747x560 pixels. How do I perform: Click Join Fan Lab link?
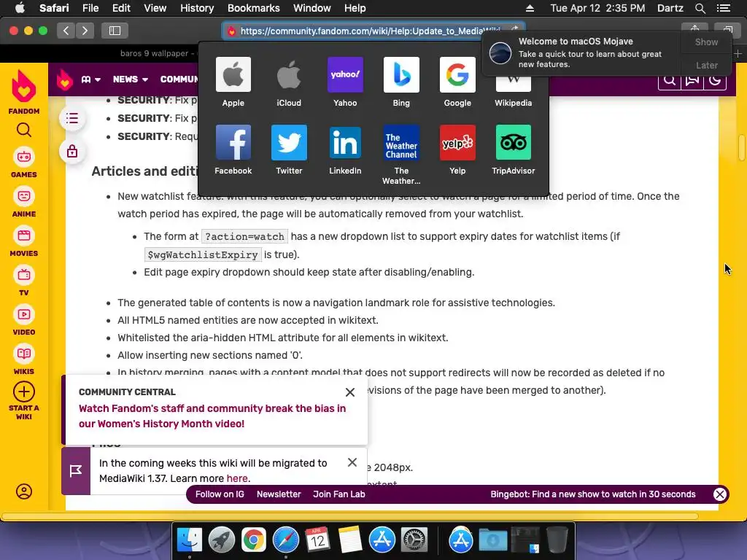[x=338, y=494]
